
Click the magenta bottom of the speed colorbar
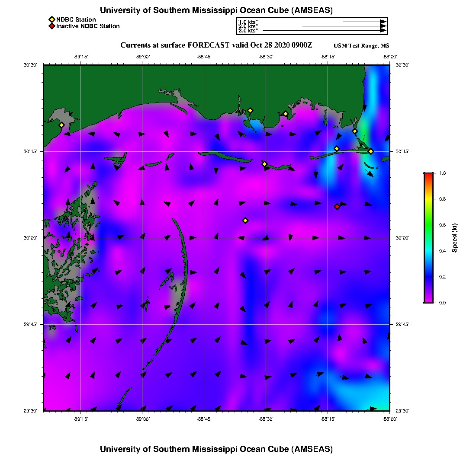pyautogui.click(x=428, y=300)
